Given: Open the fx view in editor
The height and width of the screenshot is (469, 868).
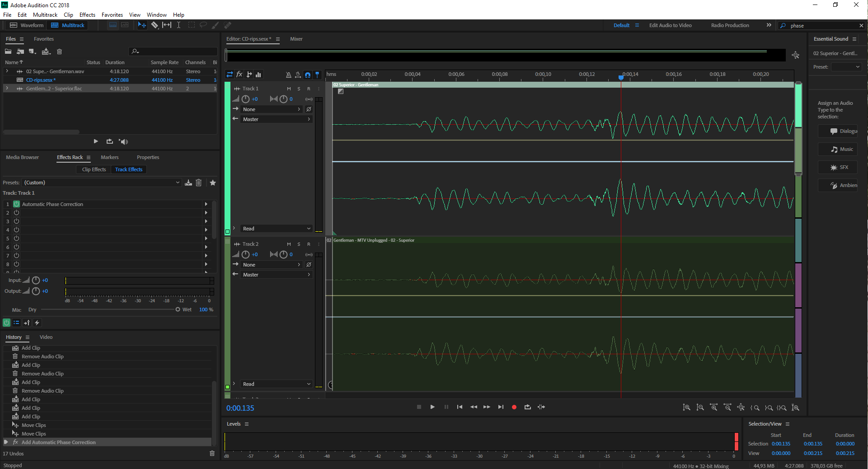Looking at the screenshot, I should [x=239, y=75].
